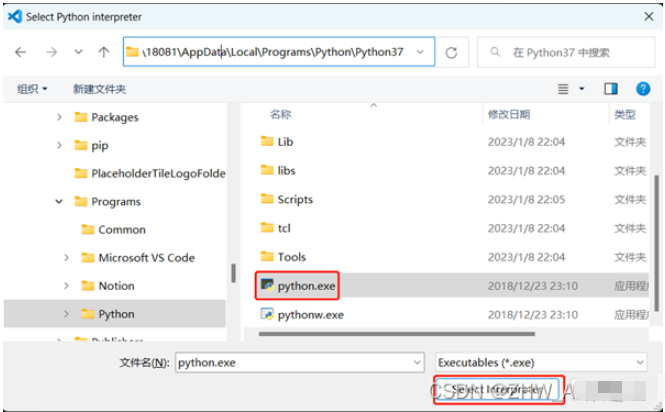Select Programs folder in tree
Viewport: 665px width, 412px height.
click(107, 201)
